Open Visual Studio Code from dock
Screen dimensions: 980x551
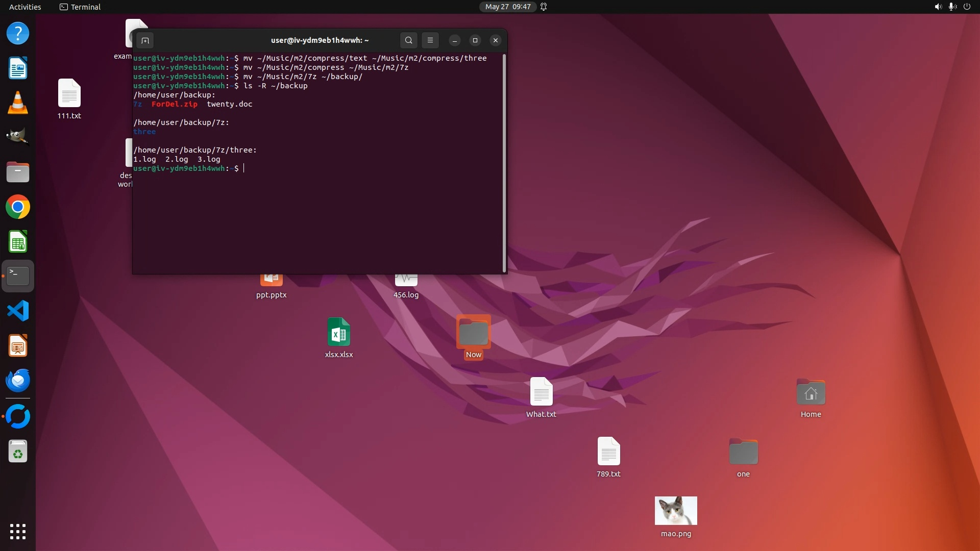tap(18, 311)
